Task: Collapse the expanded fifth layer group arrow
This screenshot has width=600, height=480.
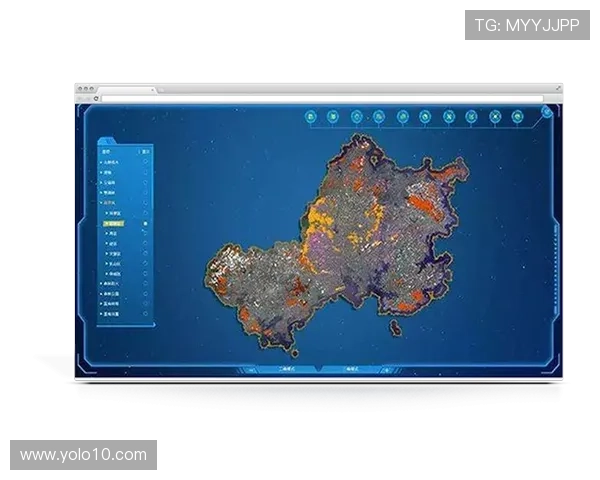Action: coord(102,204)
